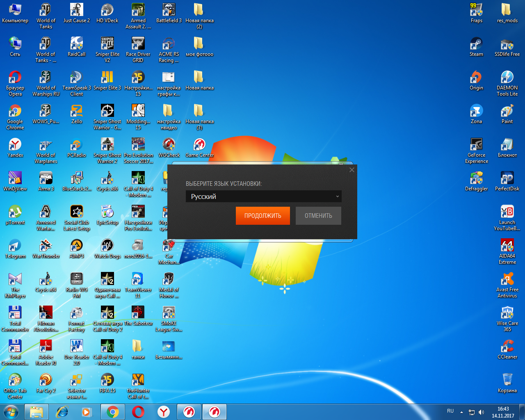Select the Fraps desktop icon
This screenshot has width=525, height=420.
(476, 13)
